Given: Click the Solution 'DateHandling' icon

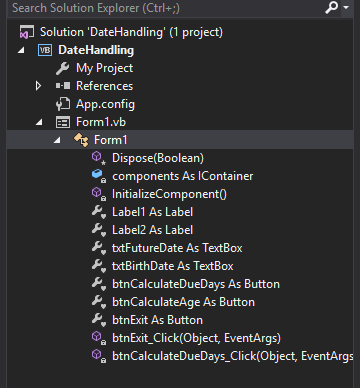Looking at the screenshot, I should tap(27, 32).
